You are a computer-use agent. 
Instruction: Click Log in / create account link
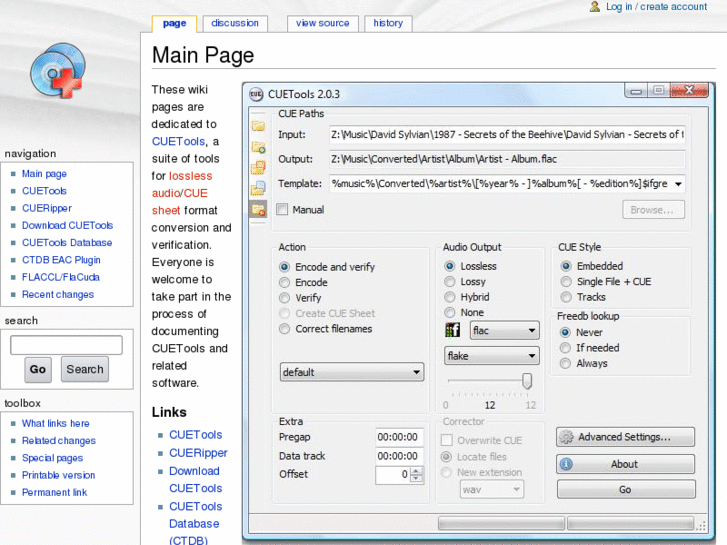point(656,6)
